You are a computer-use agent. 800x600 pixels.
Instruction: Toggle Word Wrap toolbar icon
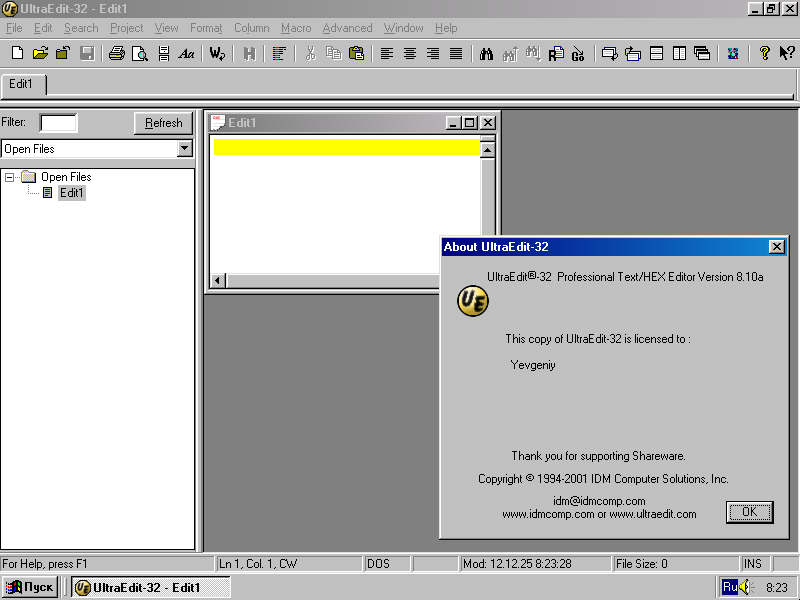pyautogui.click(x=217, y=53)
